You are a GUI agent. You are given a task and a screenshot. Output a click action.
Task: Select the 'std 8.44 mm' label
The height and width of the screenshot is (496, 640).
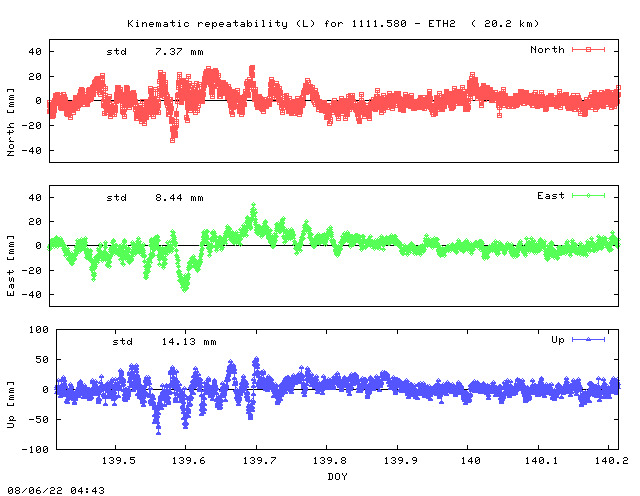pyautogui.click(x=155, y=198)
